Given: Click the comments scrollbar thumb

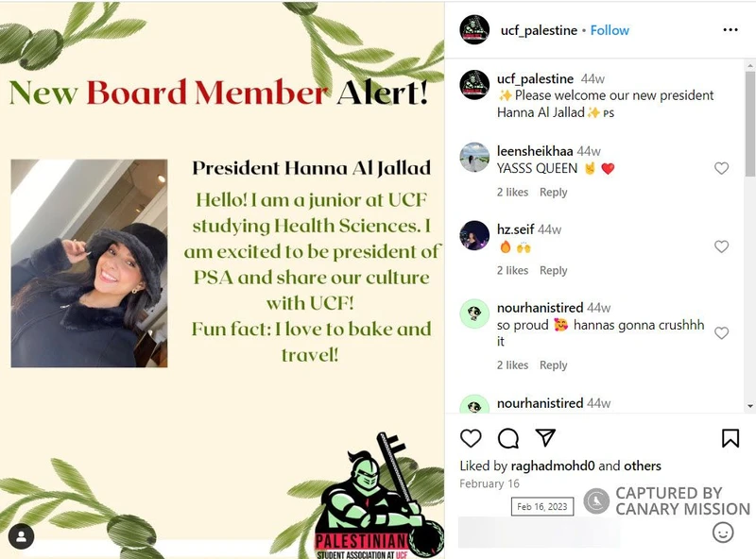Looking at the screenshot, I should tap(750, 124).
